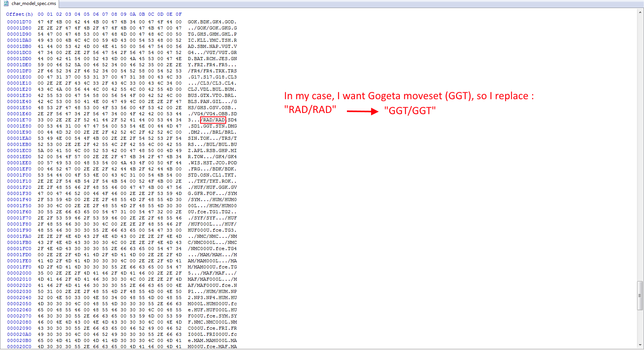
Task: Click decoded text "G4.../VGT/VGT.GR"
Action: pos(212,52)
